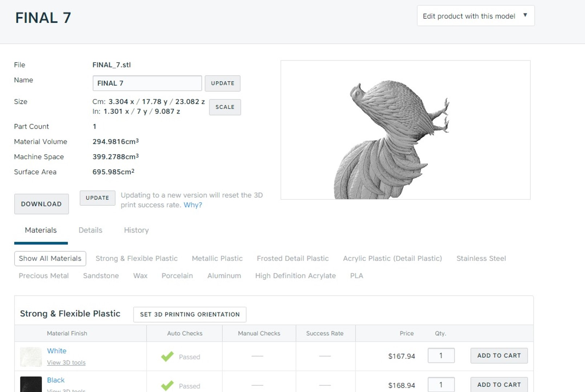
Task: Open the 'Edit product with this model' dropdown
Action: pos(476,16)
